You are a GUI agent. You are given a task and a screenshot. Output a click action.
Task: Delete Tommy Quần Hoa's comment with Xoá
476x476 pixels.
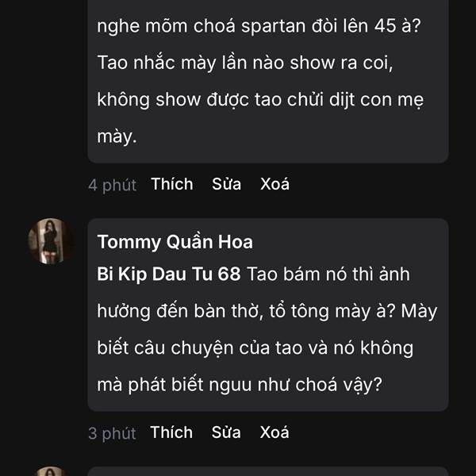(x=274, y=432)
